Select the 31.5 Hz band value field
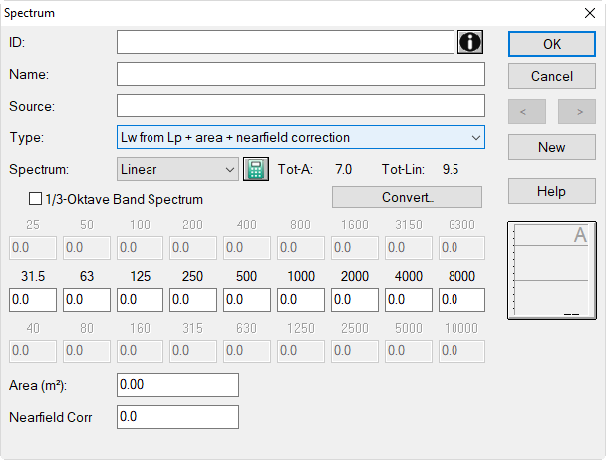 [33, 300]
